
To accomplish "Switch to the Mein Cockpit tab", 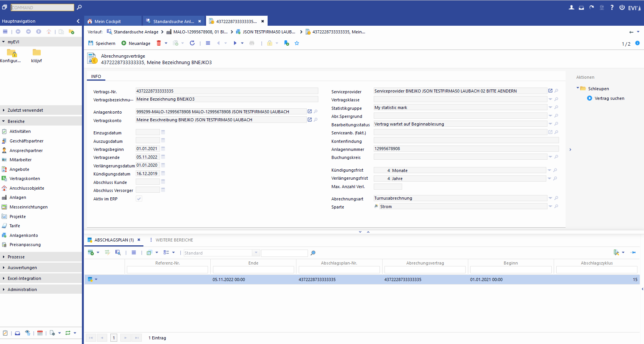I will click(x=107, y=21).
